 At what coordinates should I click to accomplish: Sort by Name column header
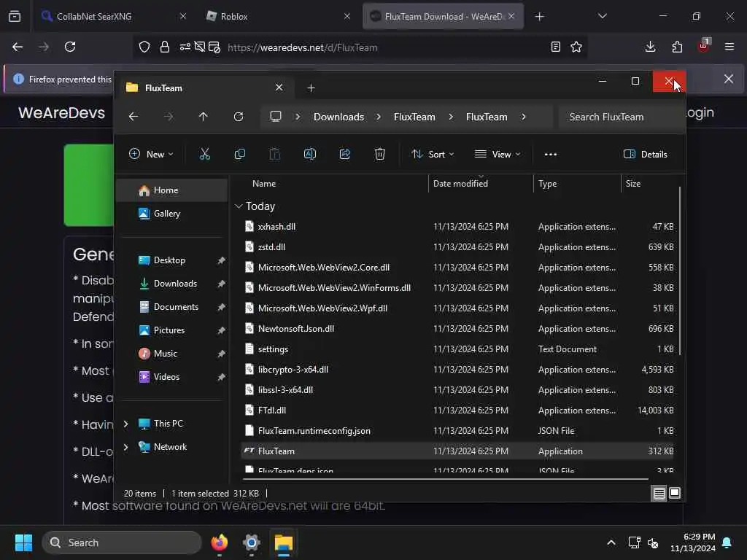tap(336, 183)
